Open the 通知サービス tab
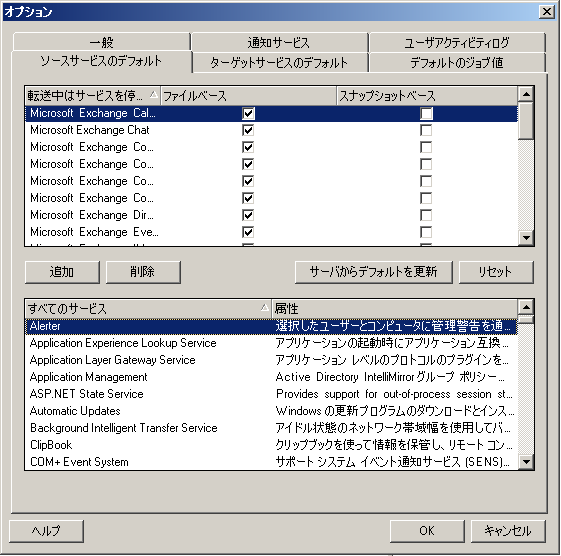Viewport: 561px width, 556px height. tap(279, 42)
